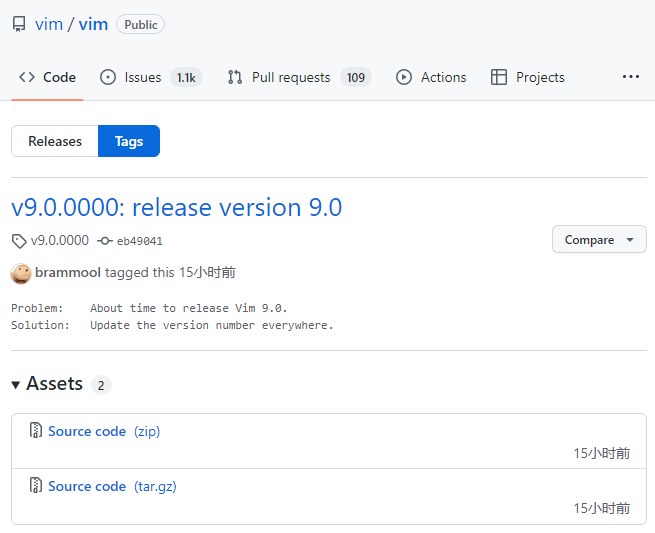655x533 pixels.
Task: Click the tag icon beside v9.0.0000
Action: (19, 241)
